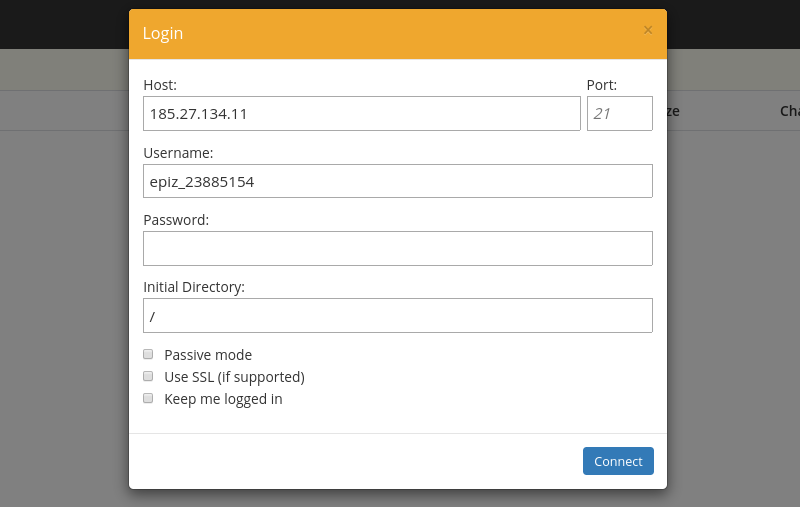
Task: Click the Initial Directory input box
Action: pos(397,315)
